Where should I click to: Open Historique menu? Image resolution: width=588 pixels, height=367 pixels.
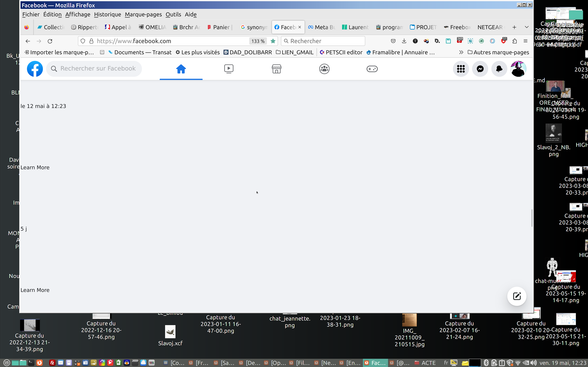coord(107,15)
